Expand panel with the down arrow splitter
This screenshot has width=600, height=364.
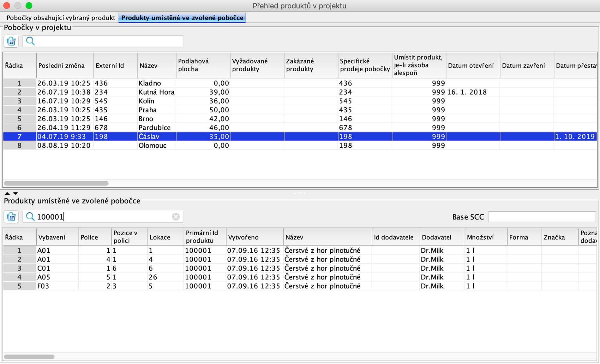click(15, 193)
